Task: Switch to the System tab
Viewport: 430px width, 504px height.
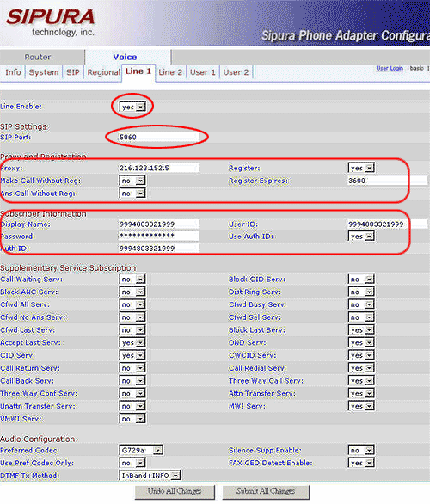Action: coord(44,72)
